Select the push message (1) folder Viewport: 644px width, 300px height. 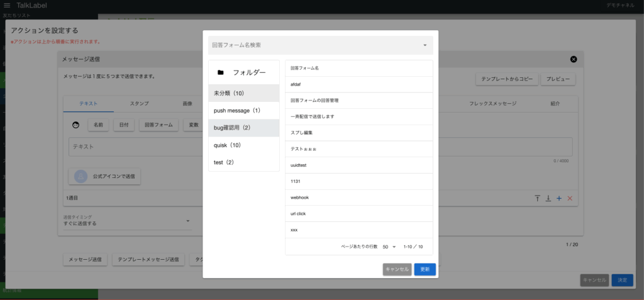[x=244, y=111]
